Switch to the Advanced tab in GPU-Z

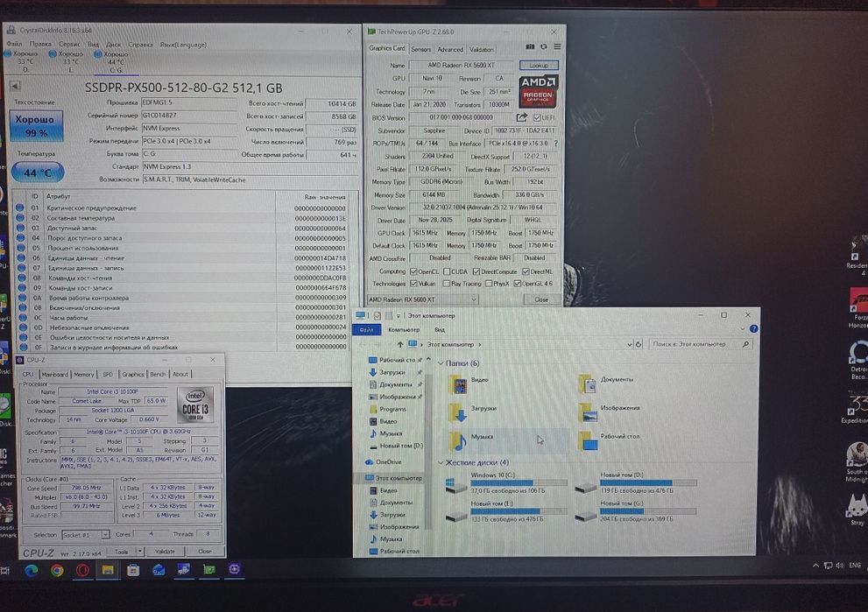[x=450, y=49]
